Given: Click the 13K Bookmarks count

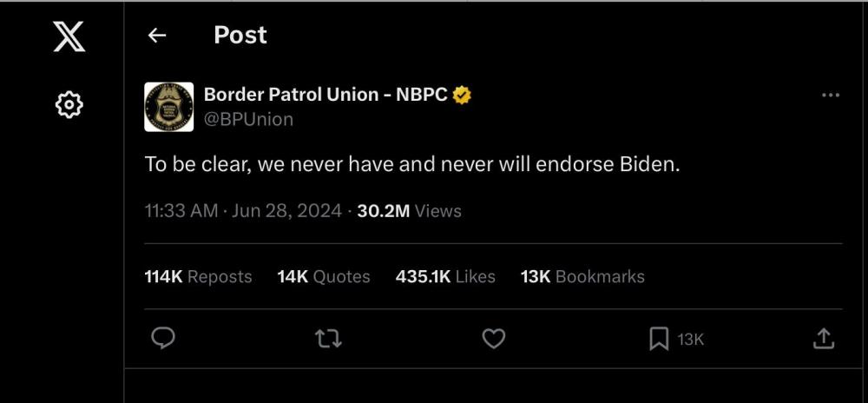Looking at the screenshot, I should 582,276.
